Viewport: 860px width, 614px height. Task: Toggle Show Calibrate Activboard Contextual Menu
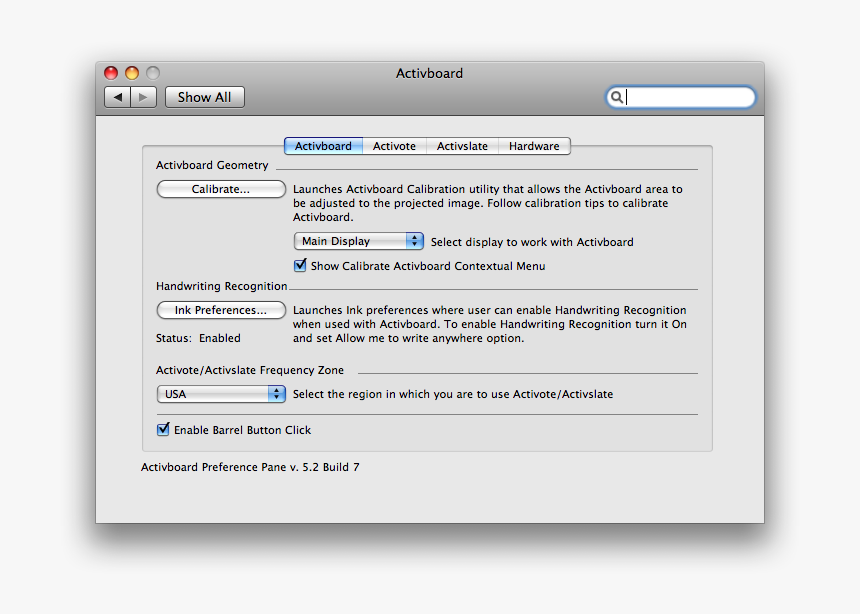click(x=300, y=266)
